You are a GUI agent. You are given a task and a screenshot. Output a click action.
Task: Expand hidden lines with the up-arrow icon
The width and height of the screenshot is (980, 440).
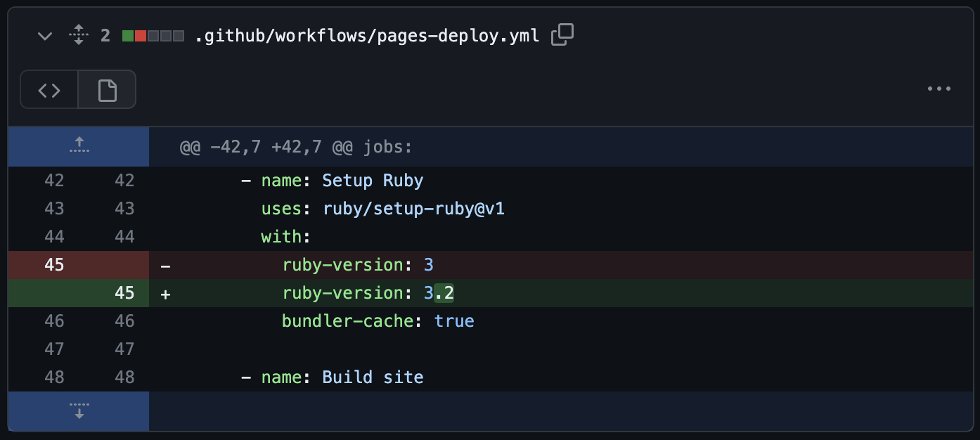(79, 145)
